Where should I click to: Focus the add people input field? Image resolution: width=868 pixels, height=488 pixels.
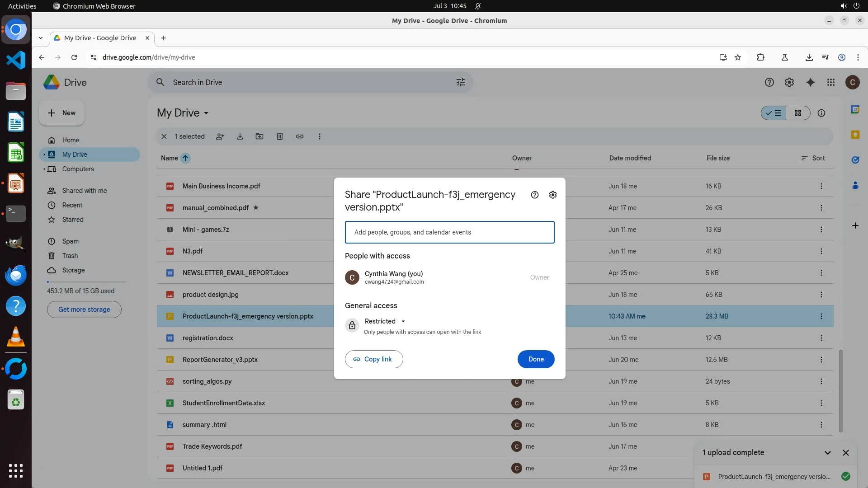click(449, 232)
